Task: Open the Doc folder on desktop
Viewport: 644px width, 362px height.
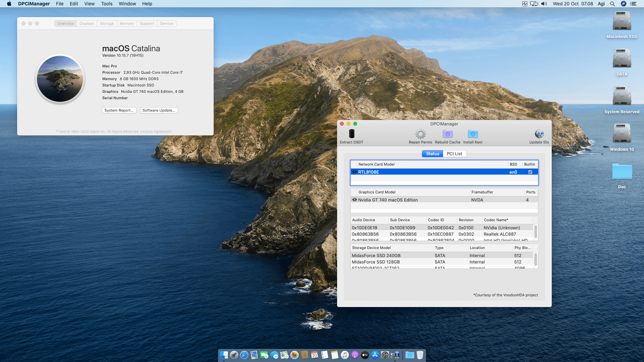Action: coord(622,172)
